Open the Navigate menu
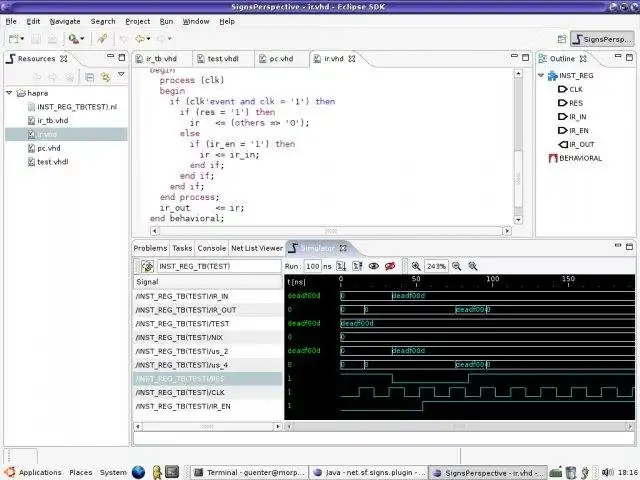The width and height of the screenshot is (640, 480). click(x=65, y=21)
